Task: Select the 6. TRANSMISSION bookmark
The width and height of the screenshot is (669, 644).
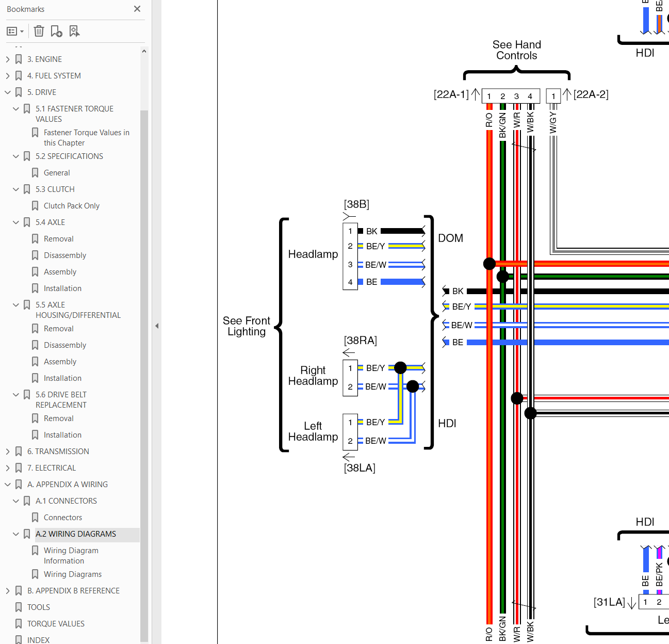Action: tap(58, 452)
